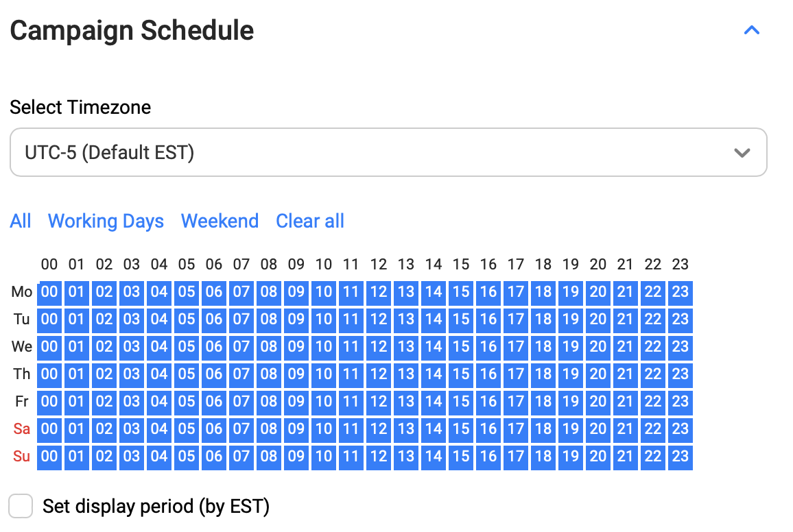The image size is (793, 532).
Task: Toggle Monday 14 hour cell
Action: (434, 292)
